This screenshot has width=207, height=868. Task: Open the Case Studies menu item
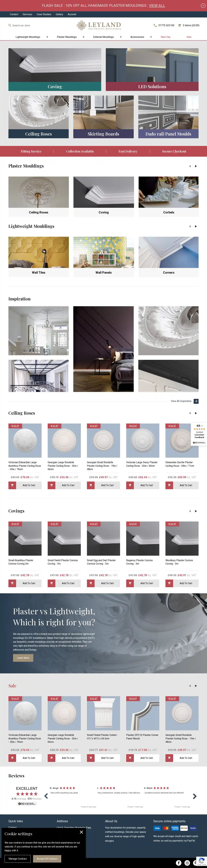44,15
